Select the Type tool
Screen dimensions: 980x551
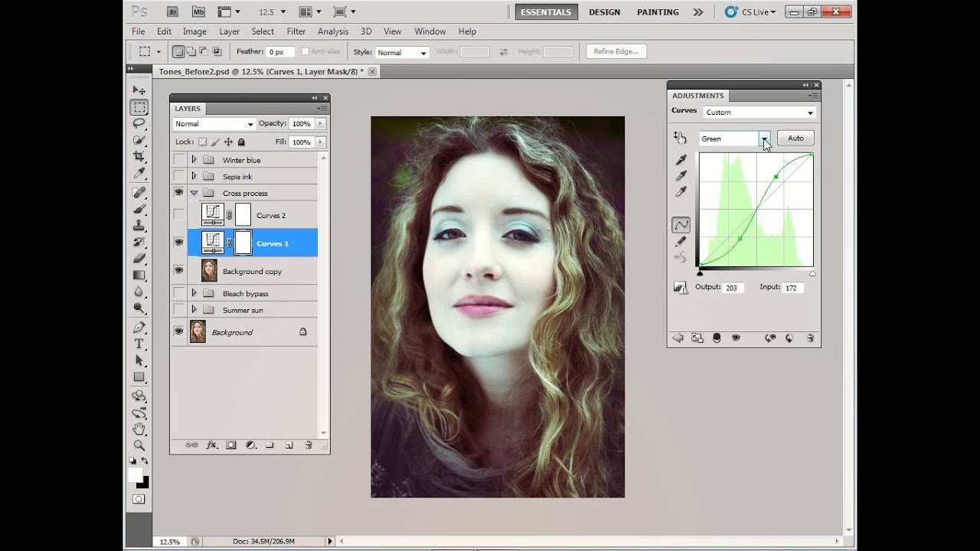pos(139,344)
